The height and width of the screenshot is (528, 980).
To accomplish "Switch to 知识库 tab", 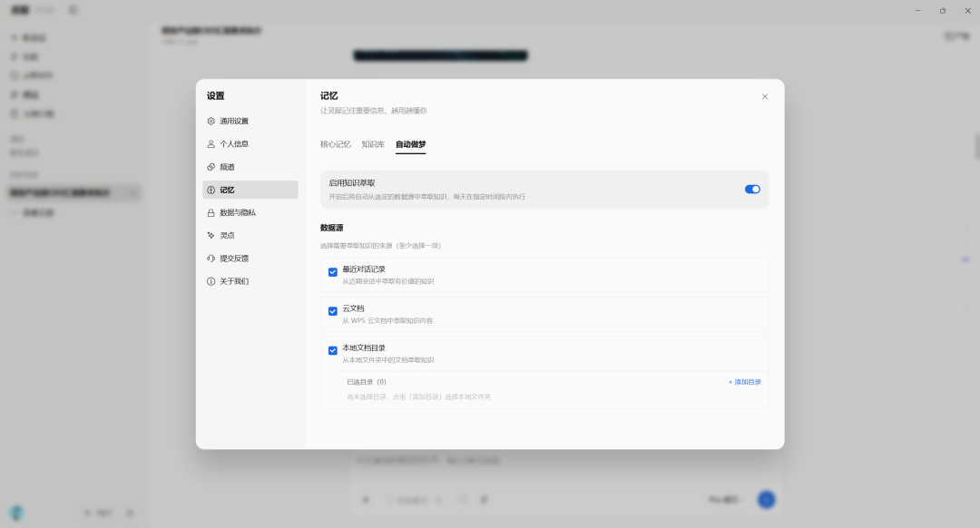I will point(373,144).
